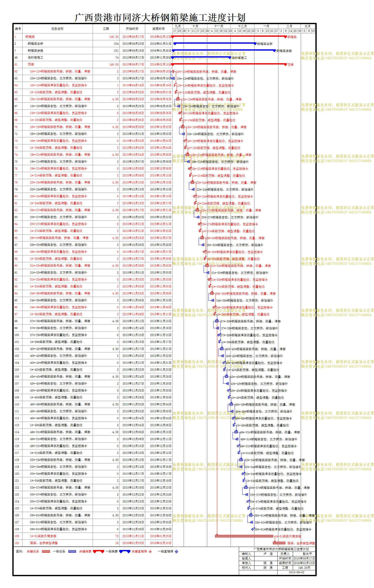This screenshot has height=588, width=374.
Task: Click the 编号 column header
Action: [18, 29]
